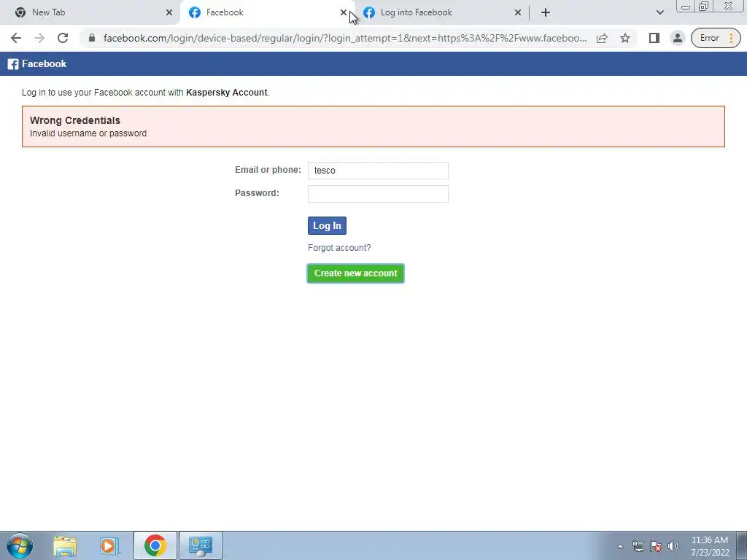This screenshot has width=747, height=560.
Task: Close the Log into Facebook tab
Action: click(x=518, y=12)
